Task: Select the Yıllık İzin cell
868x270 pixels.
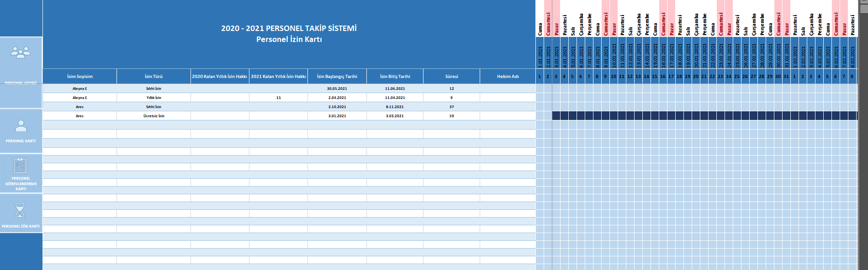Action: pyautogui.click(x=154, y=98)
